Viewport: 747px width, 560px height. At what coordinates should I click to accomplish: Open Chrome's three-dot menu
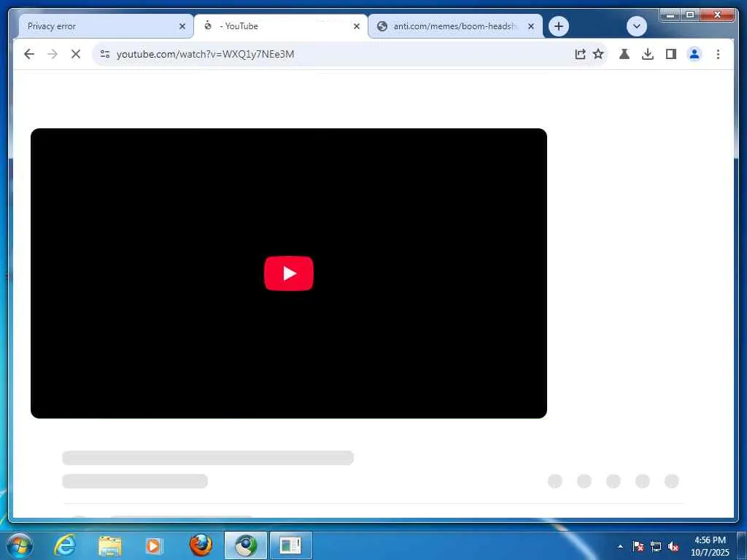718,54
